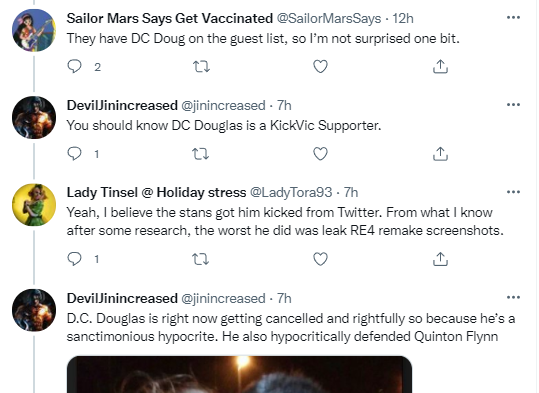Reply to Sailor Mars Says tweet
Image resolution: width=539 pixels, height=393 pixels.
(x=74, y=66)
